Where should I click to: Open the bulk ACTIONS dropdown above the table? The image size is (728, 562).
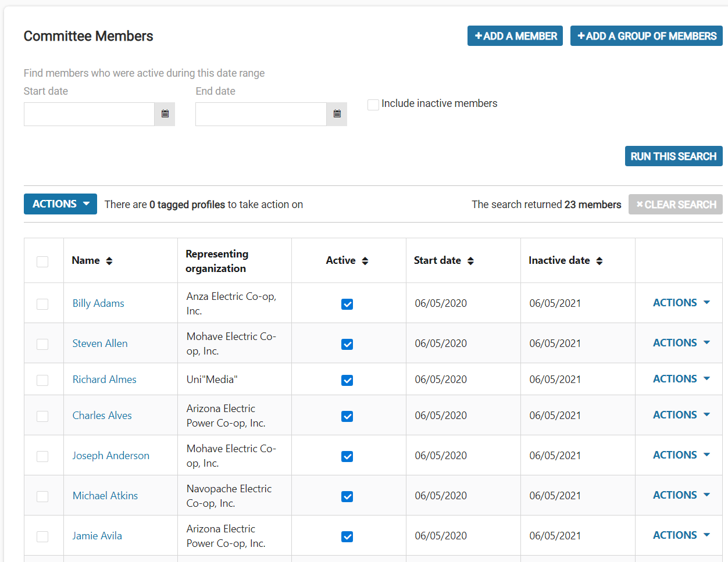pos(60,204)
